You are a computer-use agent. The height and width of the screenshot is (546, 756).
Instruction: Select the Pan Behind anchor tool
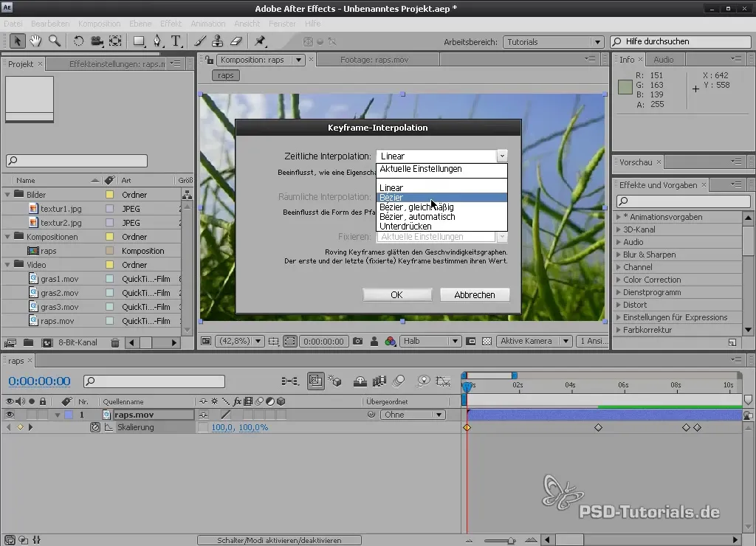(115, 41)
